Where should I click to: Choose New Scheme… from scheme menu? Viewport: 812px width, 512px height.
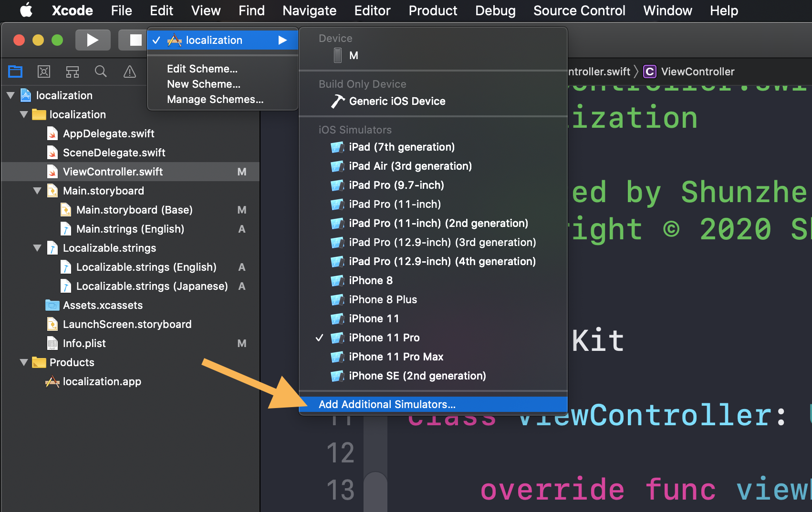coord(204,84)
